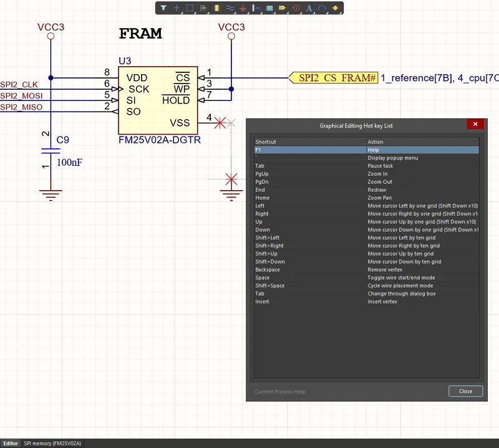The width and height of the screenshot is (499, 448).
Task: Open the align objects tool
Action: [x=203, y=8]
